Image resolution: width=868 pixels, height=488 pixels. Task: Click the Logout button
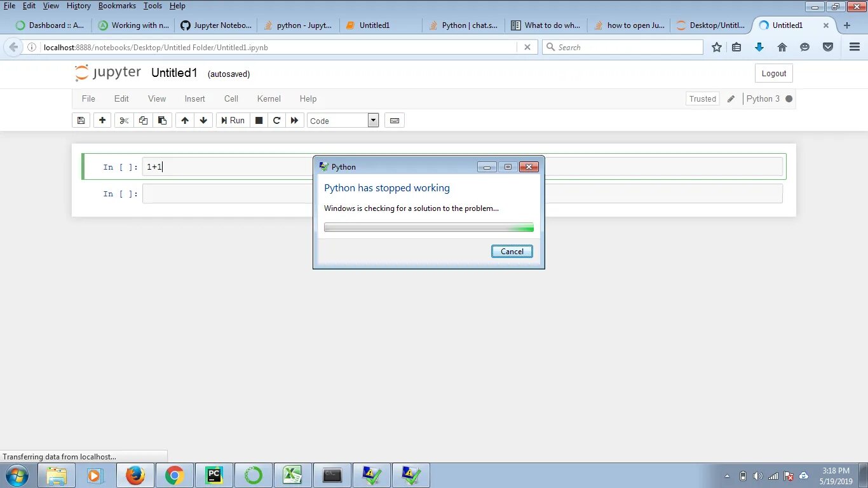774,73
